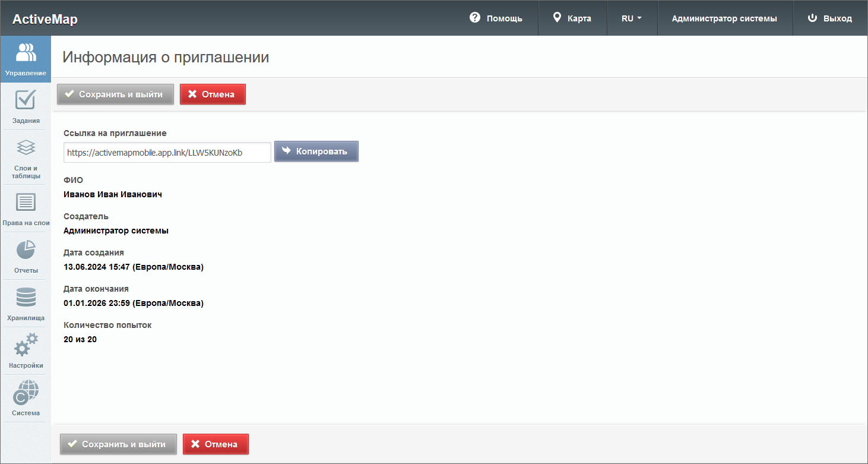Open the Отчеты pie chart icon
The image size is (868, 464).
[26, 250]
